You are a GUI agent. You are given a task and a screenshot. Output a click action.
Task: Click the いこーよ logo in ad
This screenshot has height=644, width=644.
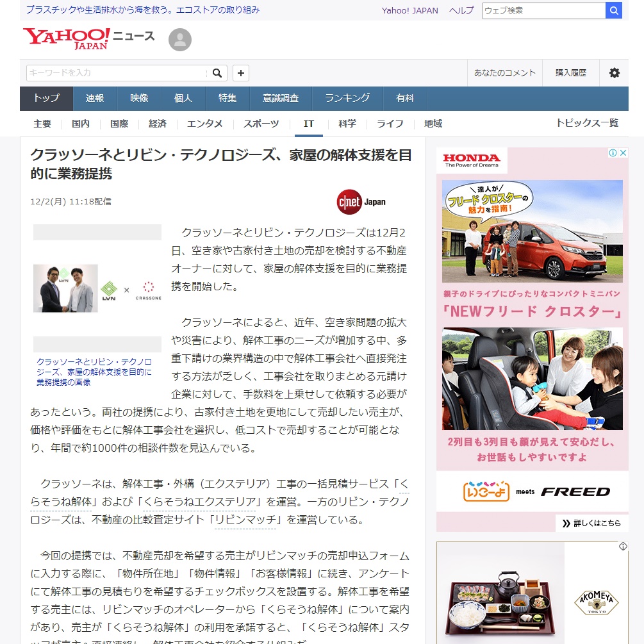tap(486, 491)
